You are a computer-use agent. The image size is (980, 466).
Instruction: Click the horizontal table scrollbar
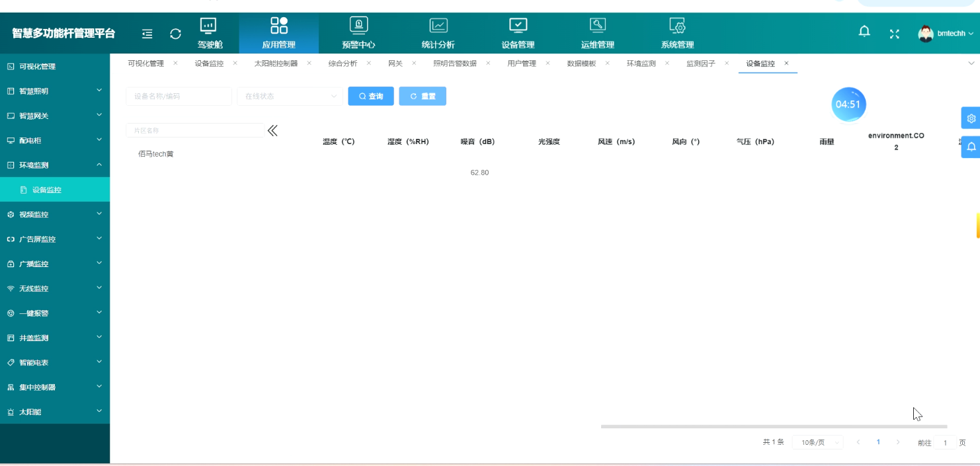point(774,426)
